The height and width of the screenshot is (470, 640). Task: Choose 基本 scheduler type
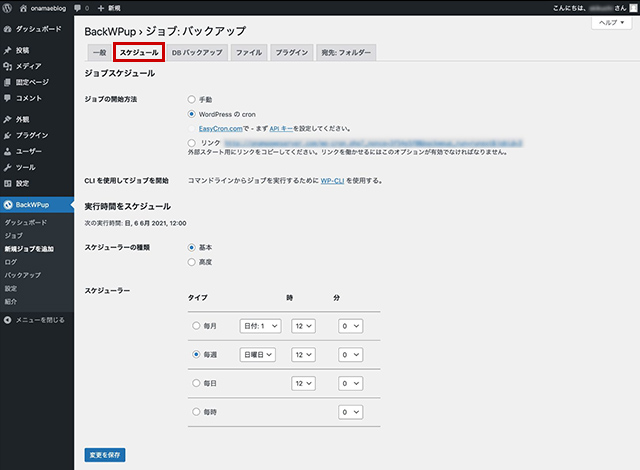(191, 247)
